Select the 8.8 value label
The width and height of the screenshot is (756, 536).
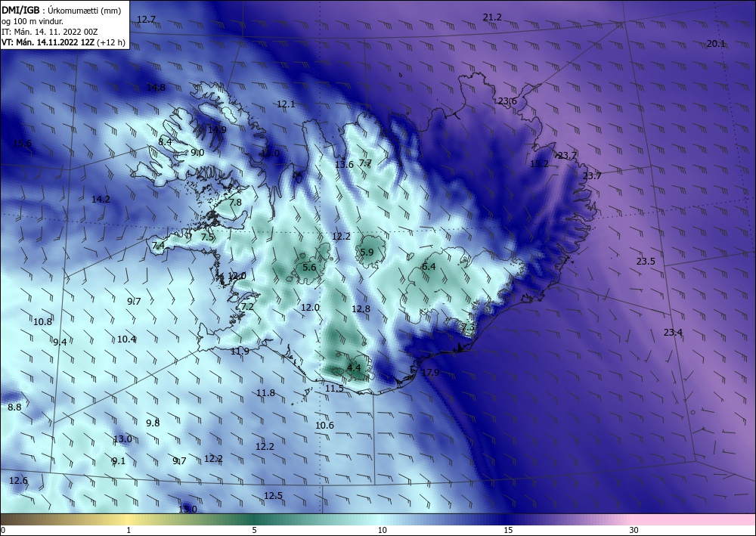[x=14, y=407]
